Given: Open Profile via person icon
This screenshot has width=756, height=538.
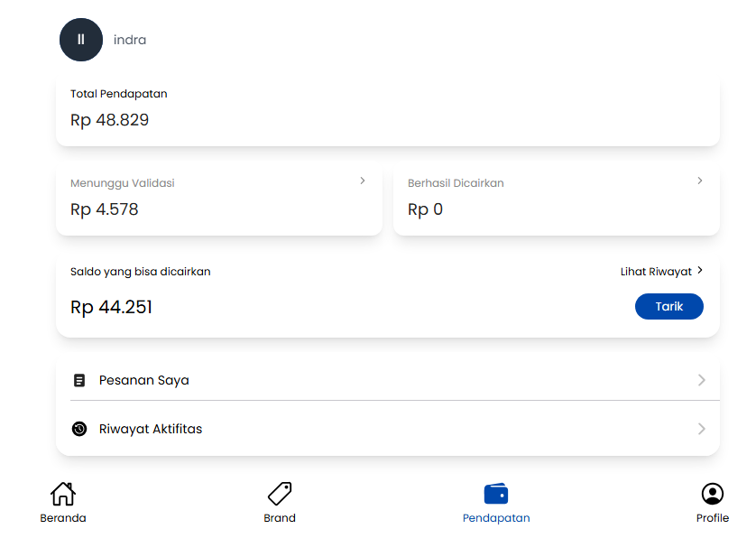Looking at the screenshot, I should coord(713,494).
